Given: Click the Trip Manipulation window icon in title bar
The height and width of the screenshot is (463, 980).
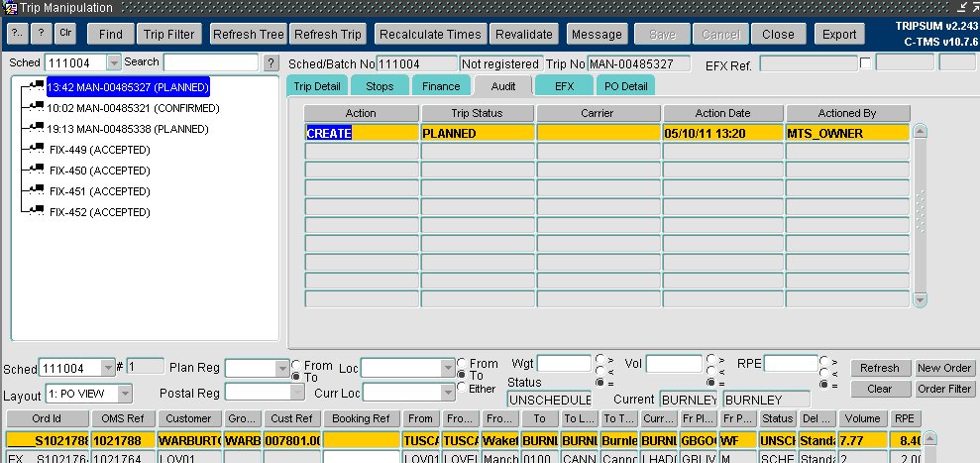Looking at the screenshot, I should click(10, 8).
